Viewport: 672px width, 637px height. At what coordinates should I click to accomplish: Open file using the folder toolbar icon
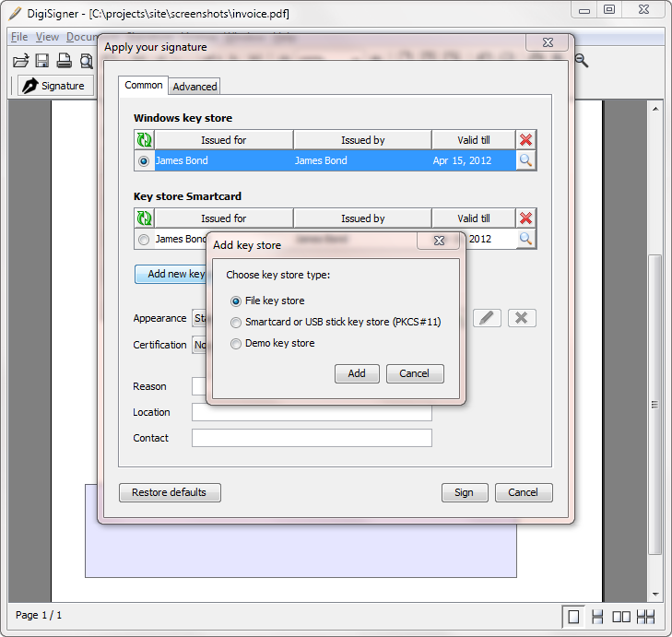[20, 61]
